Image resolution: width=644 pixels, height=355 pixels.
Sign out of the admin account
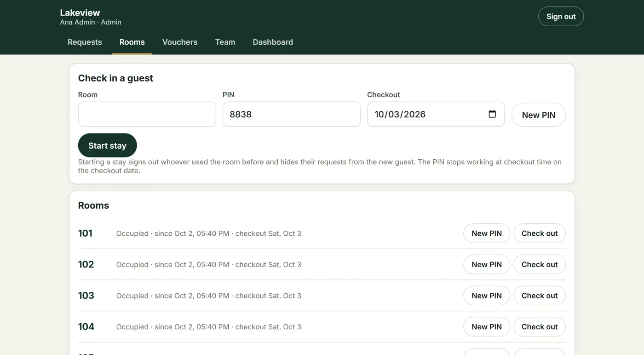pos(561,17)
